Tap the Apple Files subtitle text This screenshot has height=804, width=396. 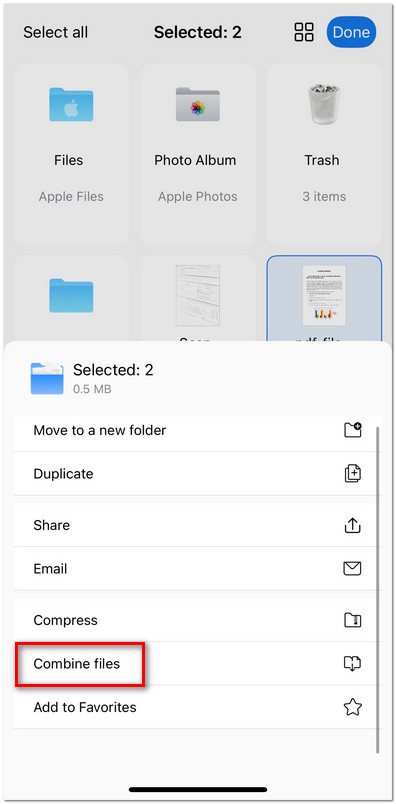71,196
